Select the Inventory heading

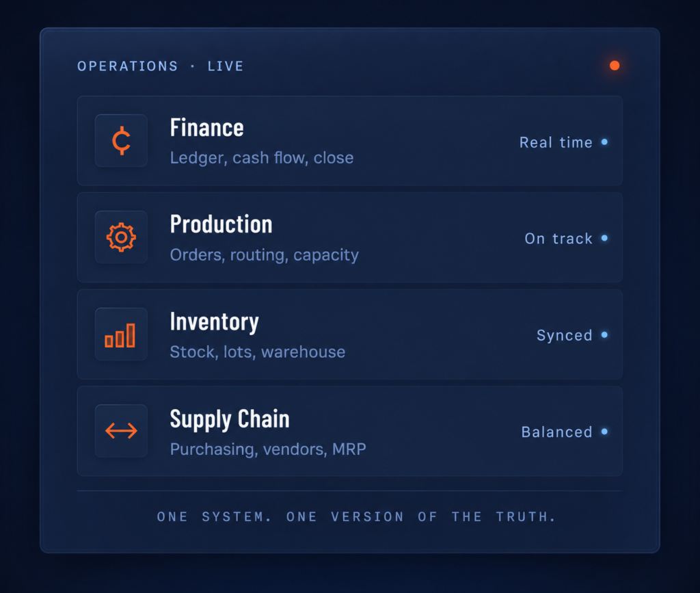pos(214,322)
